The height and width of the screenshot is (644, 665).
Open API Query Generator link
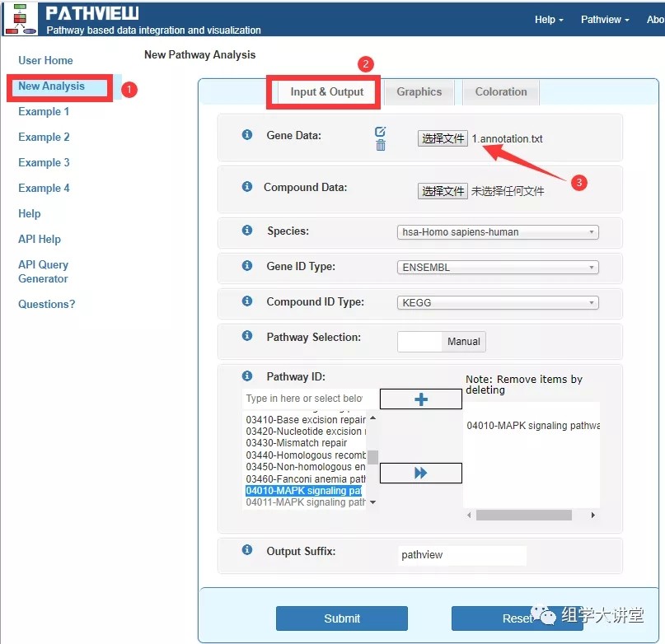click(43, 271)
